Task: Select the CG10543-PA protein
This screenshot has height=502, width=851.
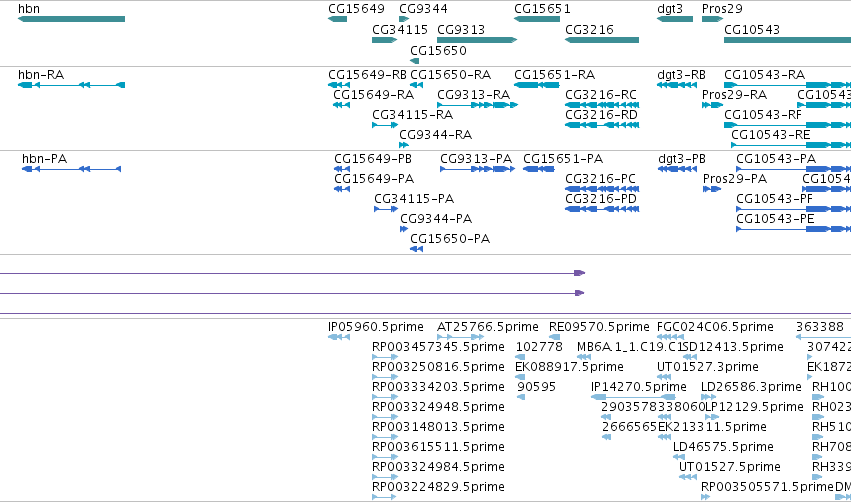Action: point(793,169)
